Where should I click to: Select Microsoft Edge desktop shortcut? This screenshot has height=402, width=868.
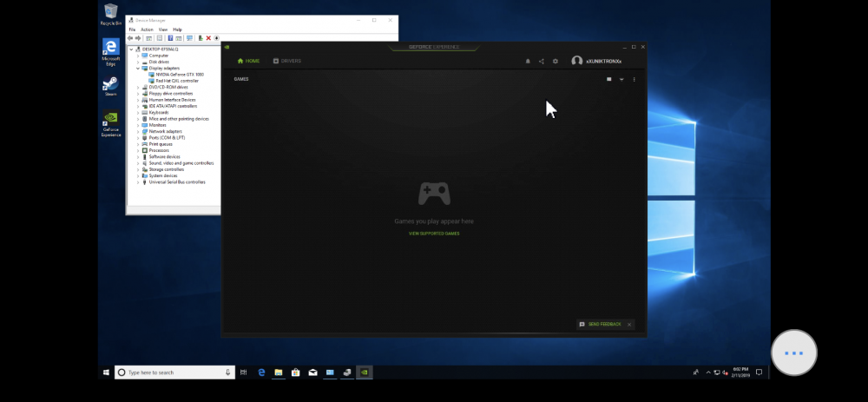[111, 53]
